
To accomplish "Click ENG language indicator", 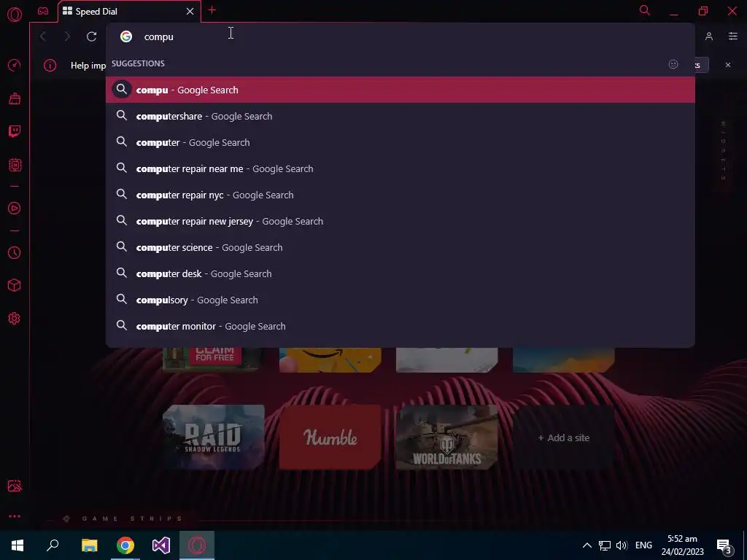I will [643, 545].
